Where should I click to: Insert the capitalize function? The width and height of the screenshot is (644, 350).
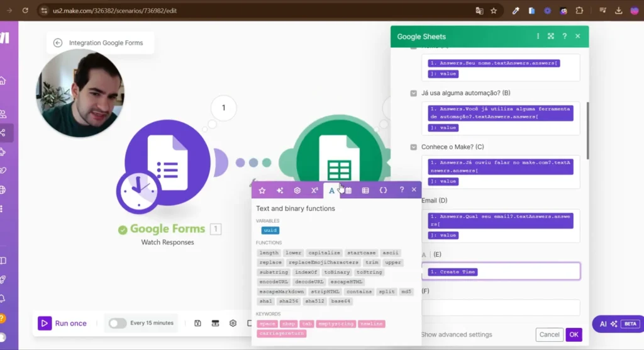tap(324, 253)
